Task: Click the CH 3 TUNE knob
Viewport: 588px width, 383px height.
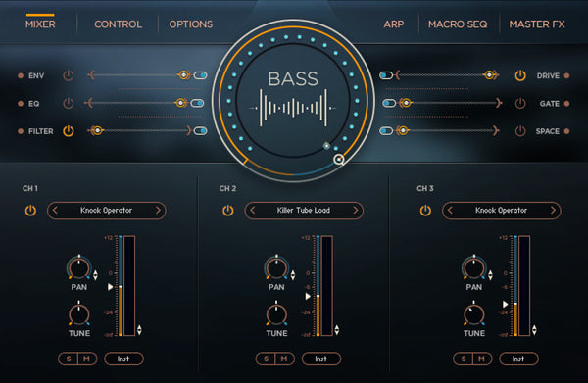Action: (x=474, y=314)
